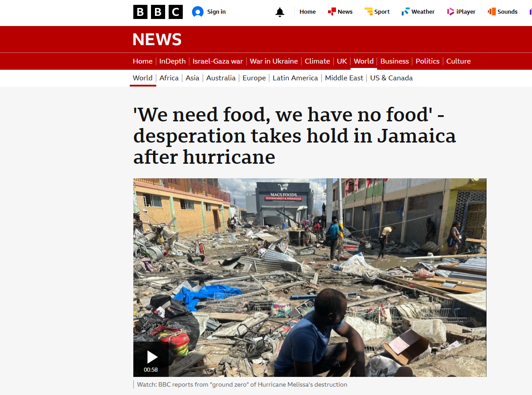Open War in Ukraine section
532x395 pixels.
[x=274, y=61]
